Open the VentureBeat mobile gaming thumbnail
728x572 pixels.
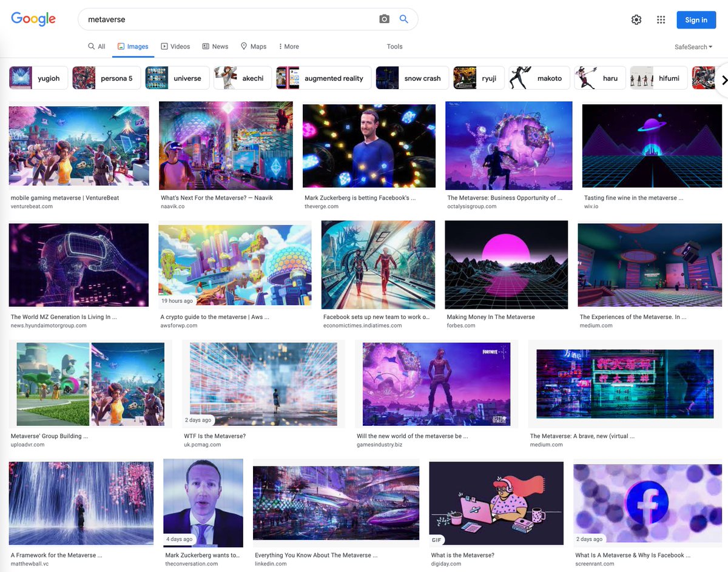click(79, 146)
